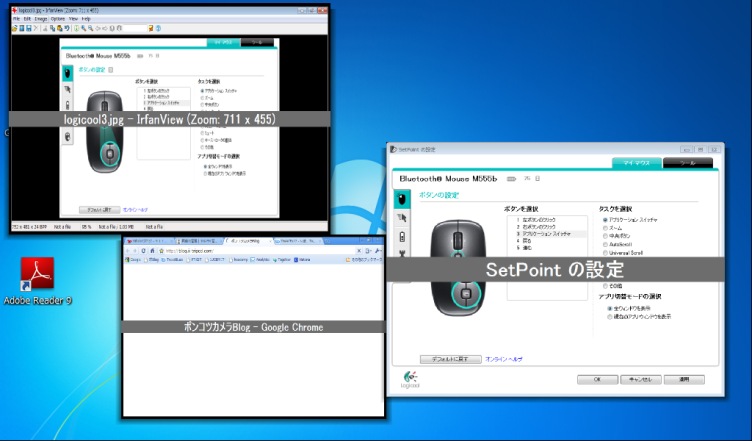This screenshot has height=441, width=752.
Task: Switch to the first tab in Chrome
Action: coord(150,241)
